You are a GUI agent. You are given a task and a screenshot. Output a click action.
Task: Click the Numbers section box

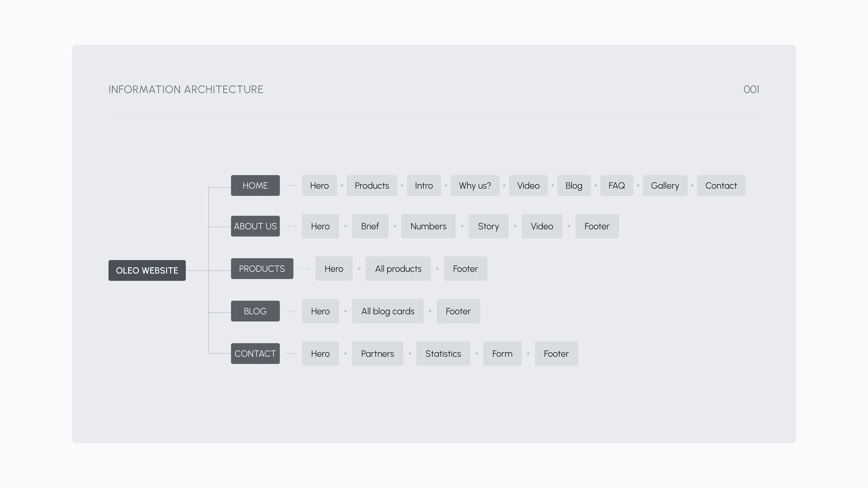click(428, 226)
